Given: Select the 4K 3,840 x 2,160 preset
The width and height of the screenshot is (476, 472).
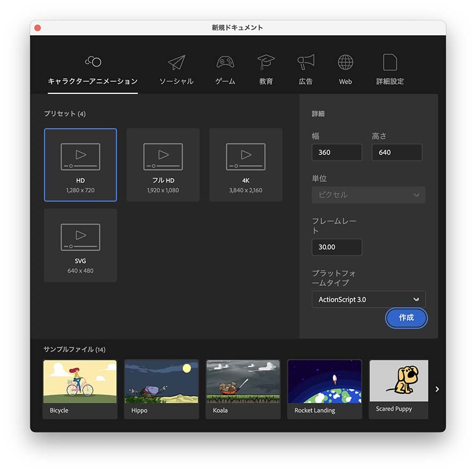Looking at the screenshot, I should point(246,165).
